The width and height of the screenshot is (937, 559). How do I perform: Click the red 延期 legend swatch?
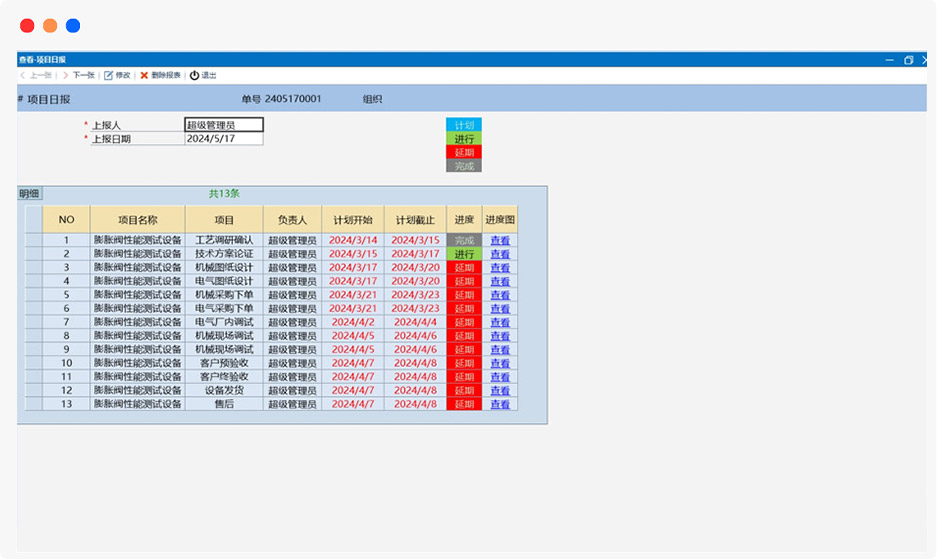pos(463,152)
